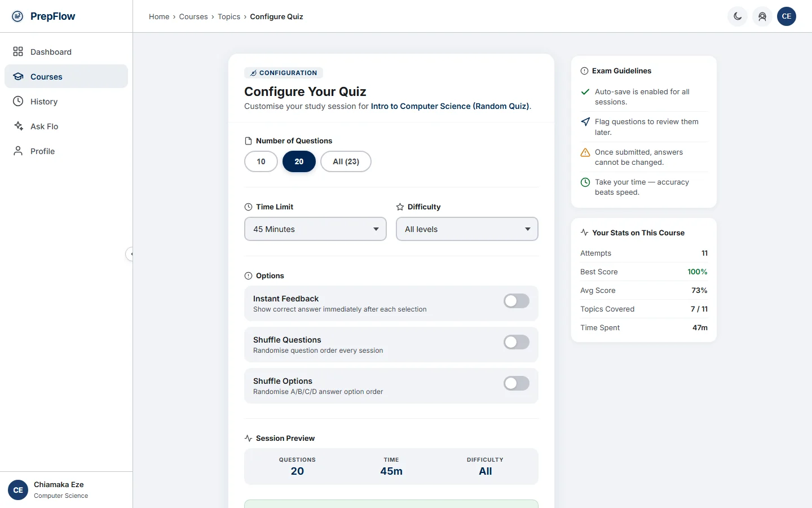Click the Avg Score 73% value

[x=699, y=291]
